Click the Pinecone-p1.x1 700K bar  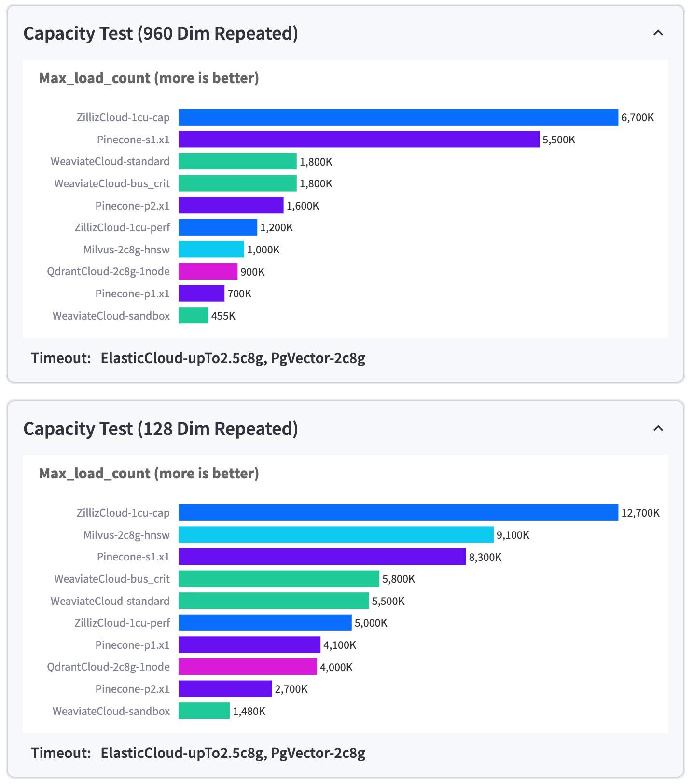point(201,294)
